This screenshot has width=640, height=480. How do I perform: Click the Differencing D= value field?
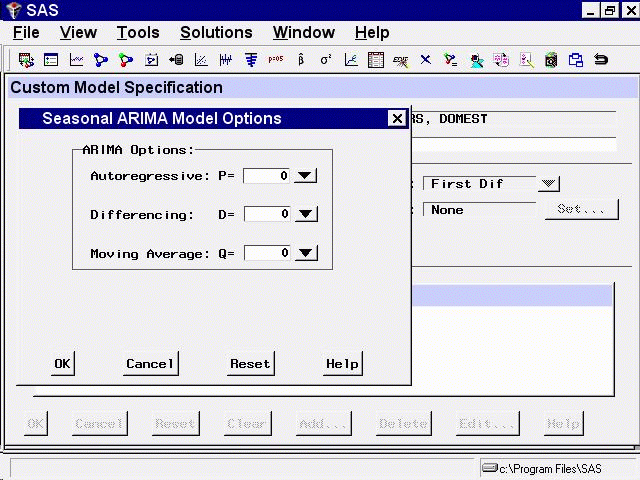(x=267, y=214)
